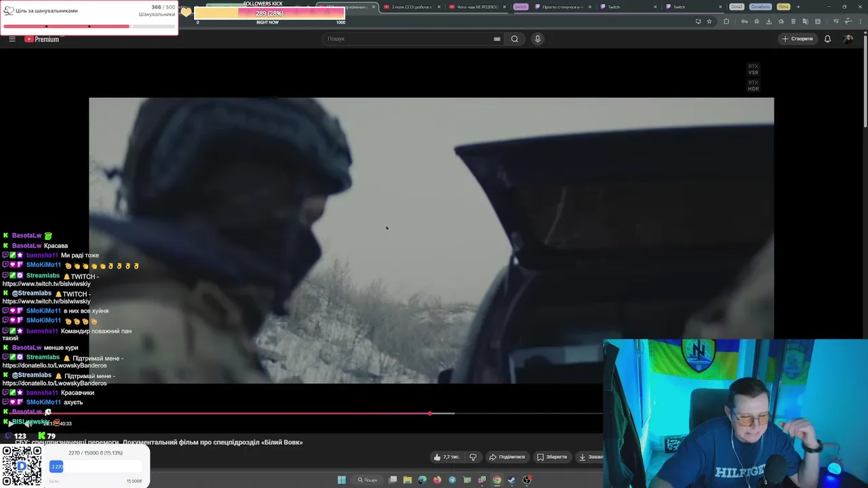Open the YouTube guide hamburger menu
The height and width of the screenshot is (488, 868).
point(12,39)
